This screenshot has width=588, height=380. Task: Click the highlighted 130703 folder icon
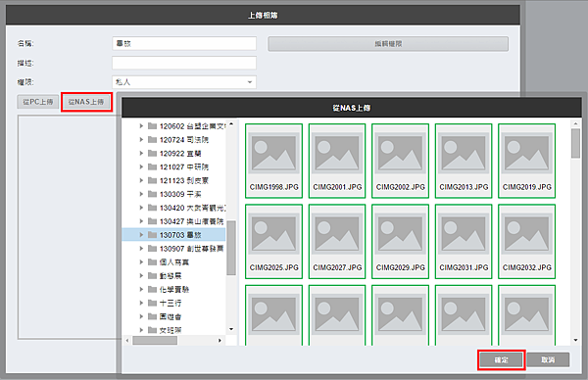(152, 235)
